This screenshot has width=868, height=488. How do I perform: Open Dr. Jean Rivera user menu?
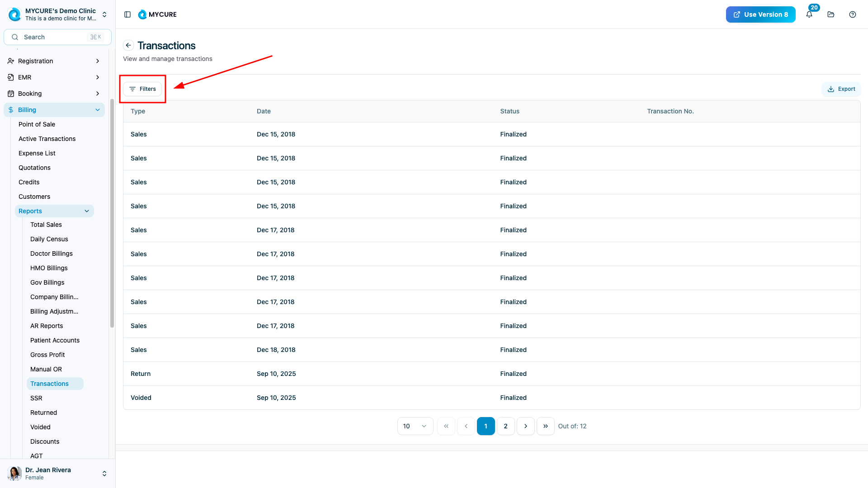[x=58, y=473]
